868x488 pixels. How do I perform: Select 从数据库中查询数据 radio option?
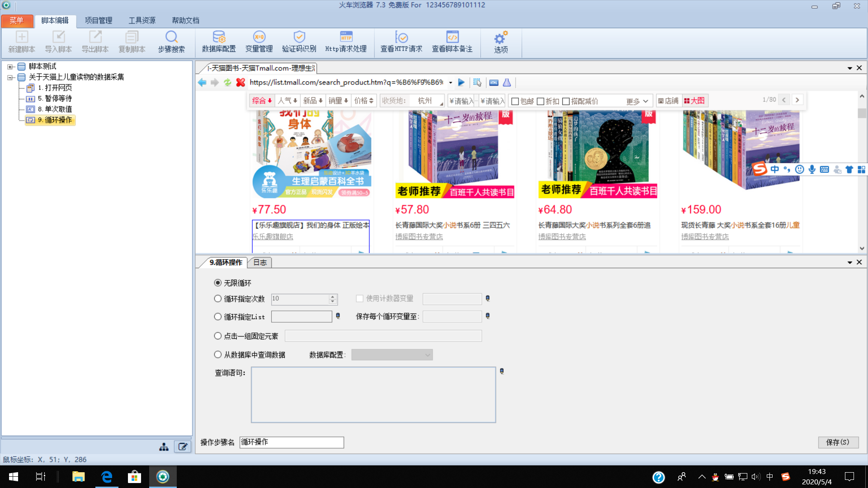(x=218, y=355)
